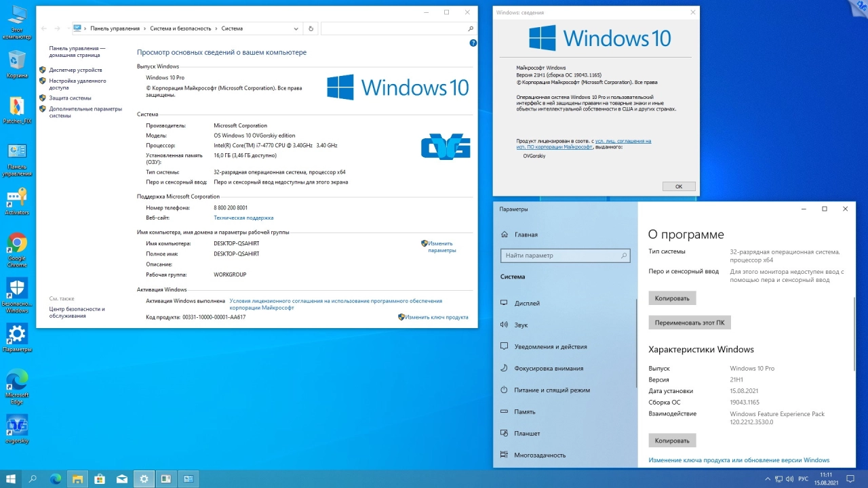The image size is (868, 488).
Task: Click the Панель управления breadcrumb
Action: point(115,28)
